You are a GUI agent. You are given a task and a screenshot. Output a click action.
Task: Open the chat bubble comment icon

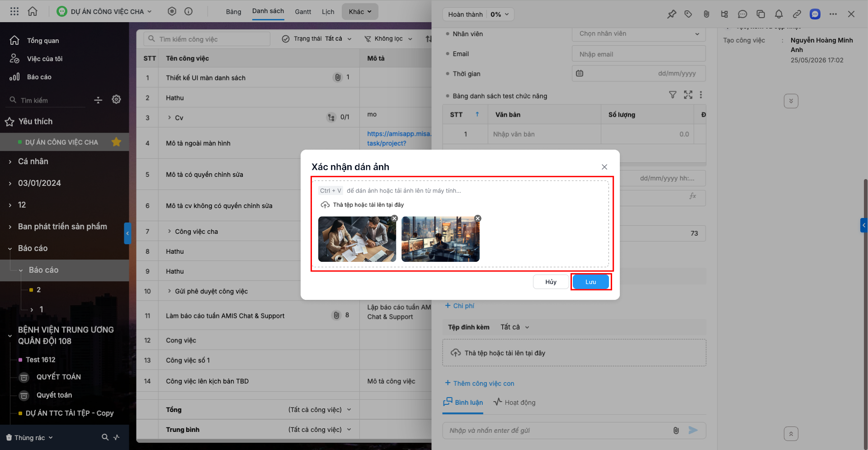click(x=742, y=14)
